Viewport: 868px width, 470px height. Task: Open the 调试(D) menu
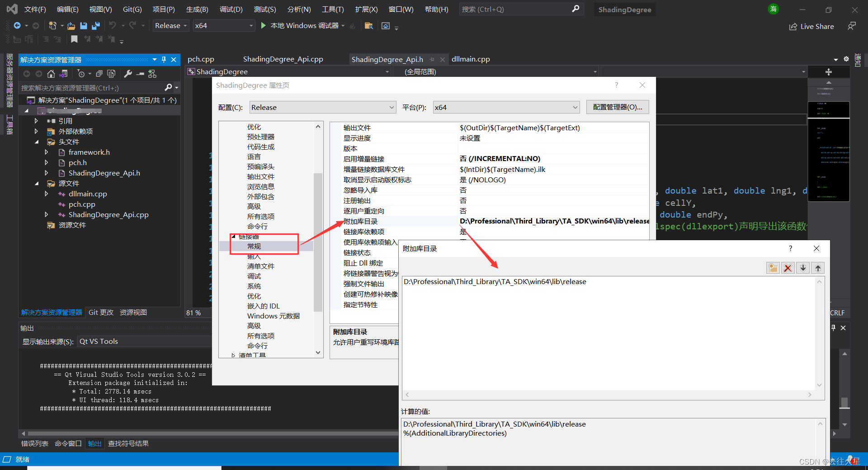pos(231,9)
